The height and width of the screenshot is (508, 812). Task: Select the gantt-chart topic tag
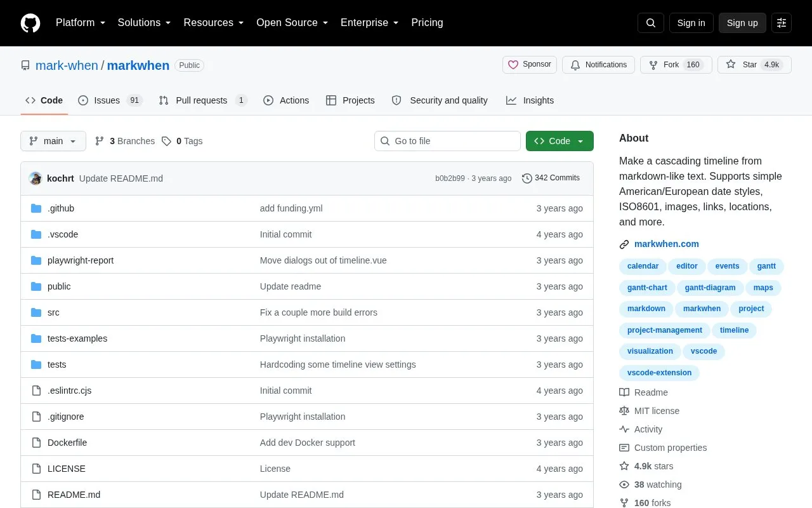(647, 288)
